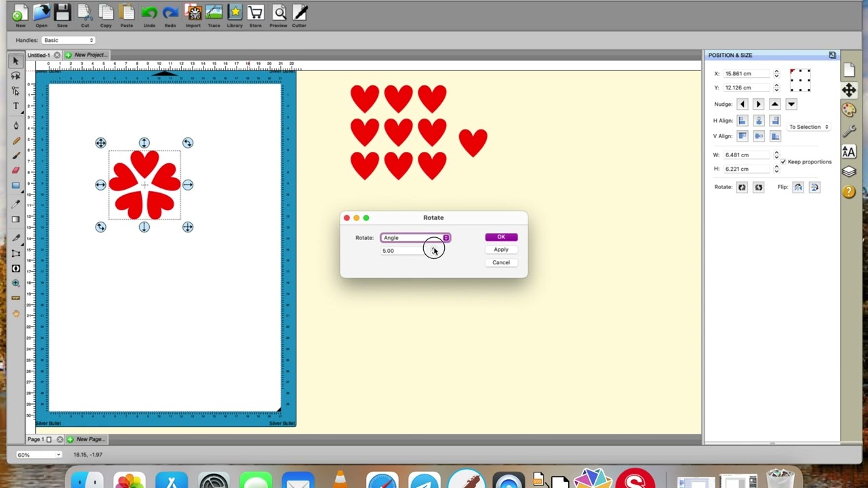
Task: Select the arrow Selection tool
Action: click(16, 61)
